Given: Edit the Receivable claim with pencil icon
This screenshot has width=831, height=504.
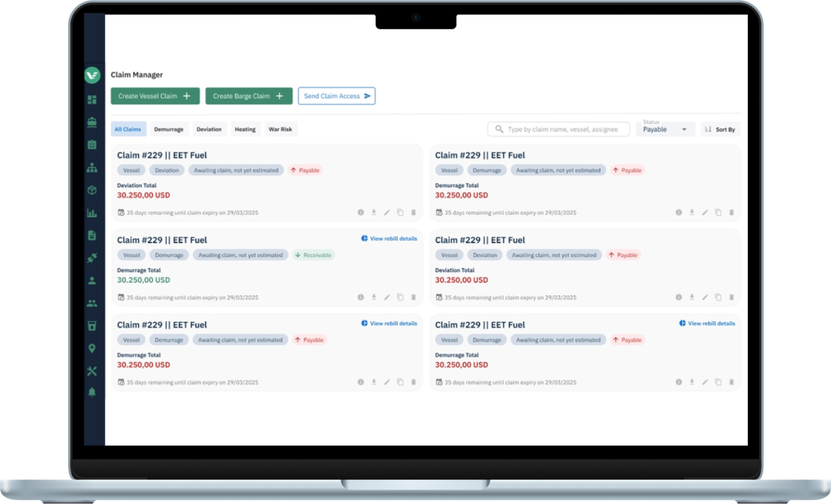Looking at the screenshot, I should tap(387, 297).
